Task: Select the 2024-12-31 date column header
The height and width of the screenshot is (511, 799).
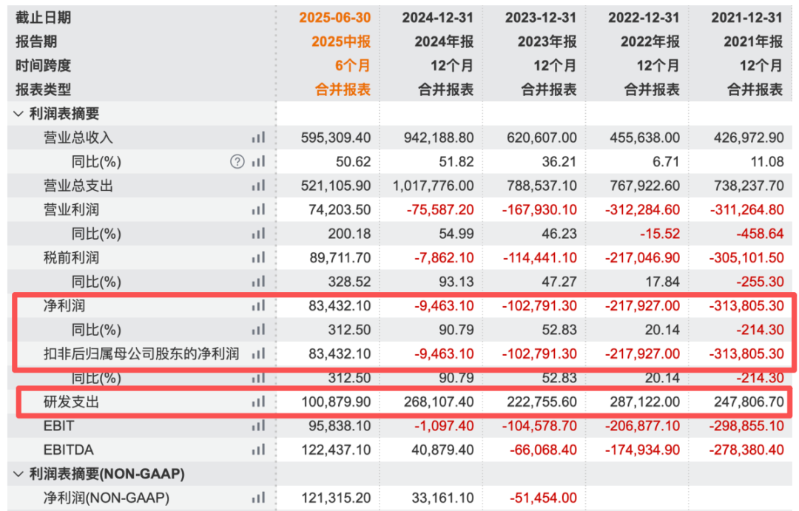Action: [438, 17]
